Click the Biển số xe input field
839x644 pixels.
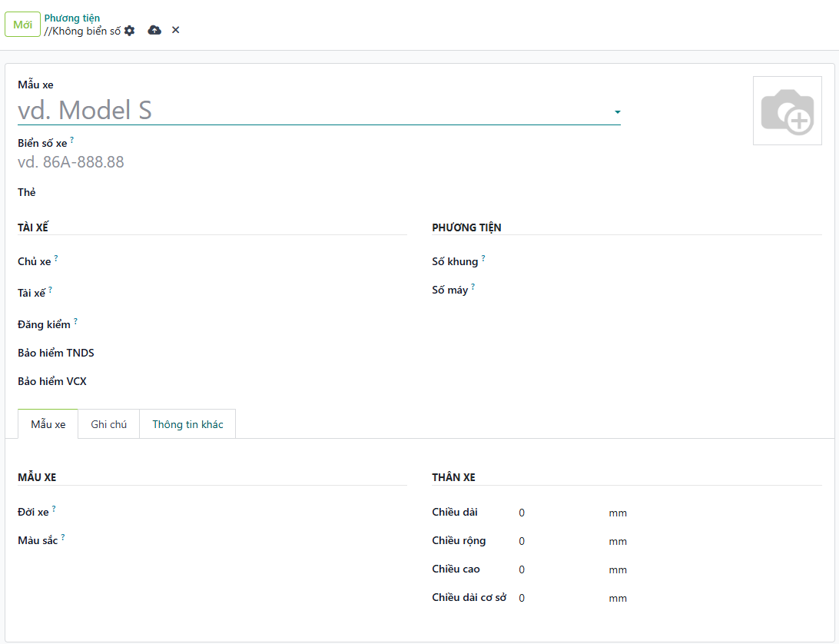(230, 162)
